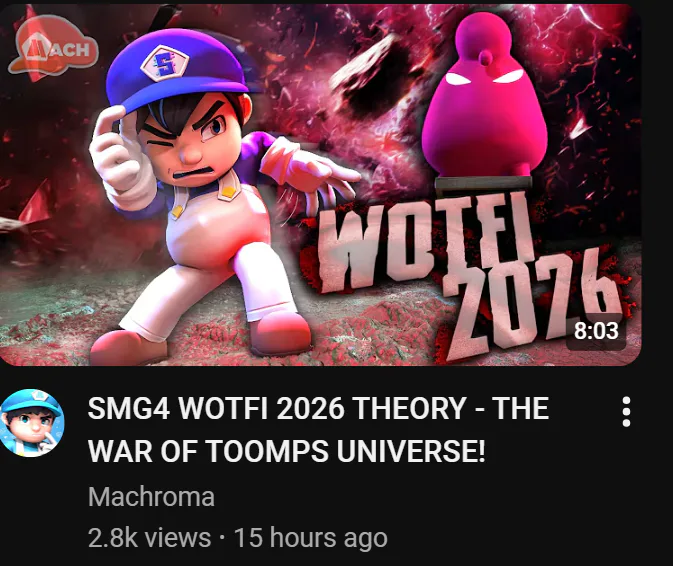Click the 15 hours ago timestamp
673x566 pixels.
[x=311, y=538]
